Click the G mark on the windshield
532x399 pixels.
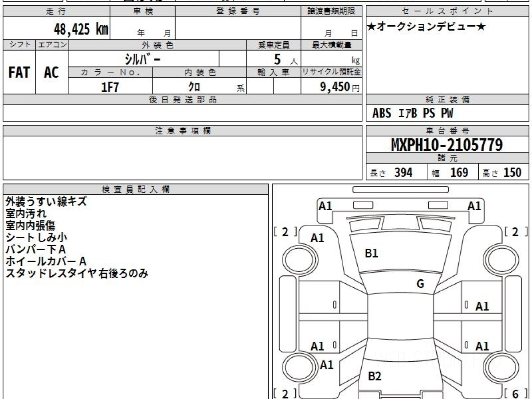click(420, 284)
